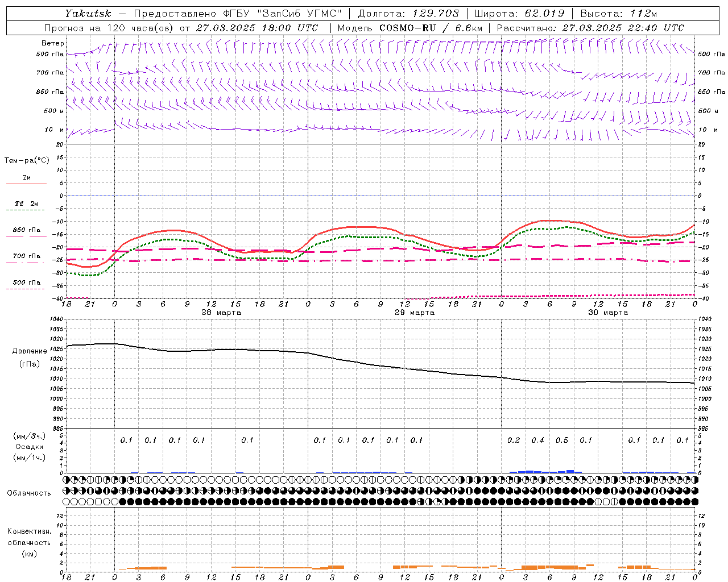Click the Долгота: 129.703 longitude value
728x582 pixels.
pos(408,14)
